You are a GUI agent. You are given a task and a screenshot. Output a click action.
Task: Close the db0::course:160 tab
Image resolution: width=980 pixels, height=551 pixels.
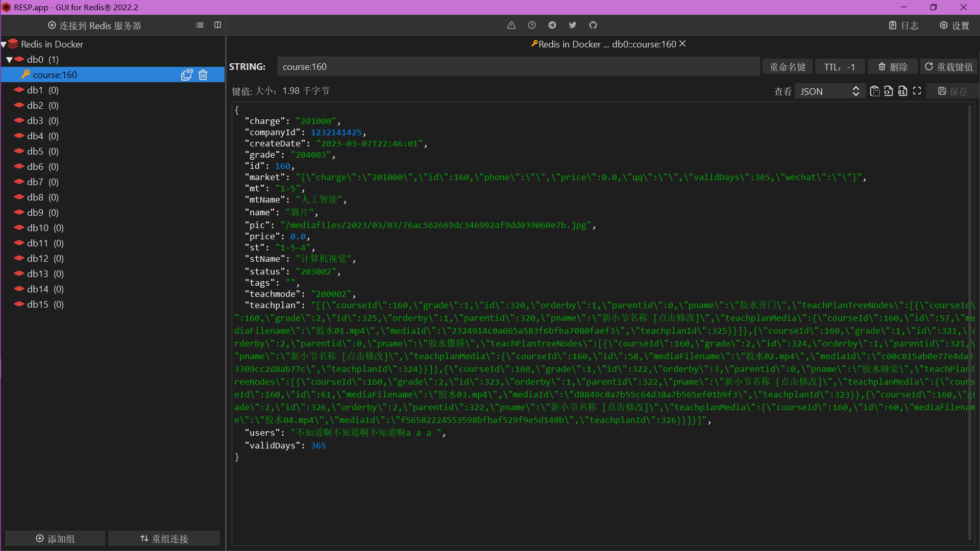[x=682, y=44]
